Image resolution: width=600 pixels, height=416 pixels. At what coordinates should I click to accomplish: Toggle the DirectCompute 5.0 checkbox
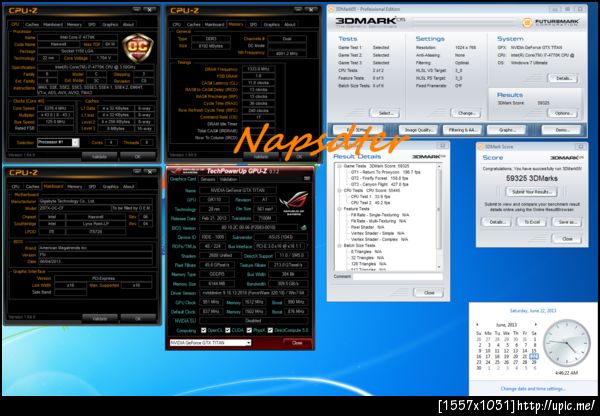click(270, 330)
